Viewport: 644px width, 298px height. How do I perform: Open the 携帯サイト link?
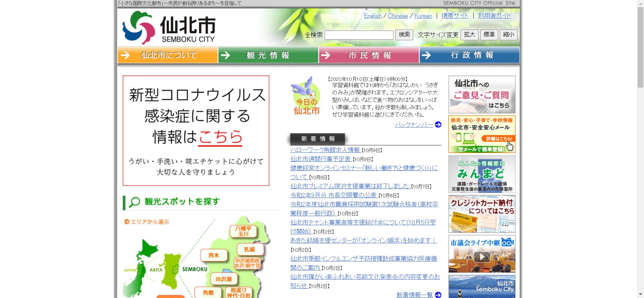[x=455, y=16]
